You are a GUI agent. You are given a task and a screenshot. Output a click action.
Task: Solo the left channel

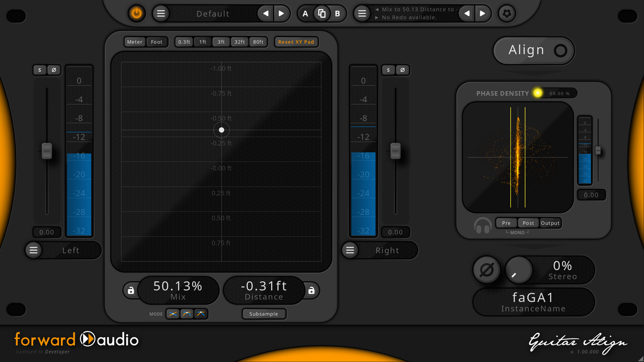pos(40,70)
